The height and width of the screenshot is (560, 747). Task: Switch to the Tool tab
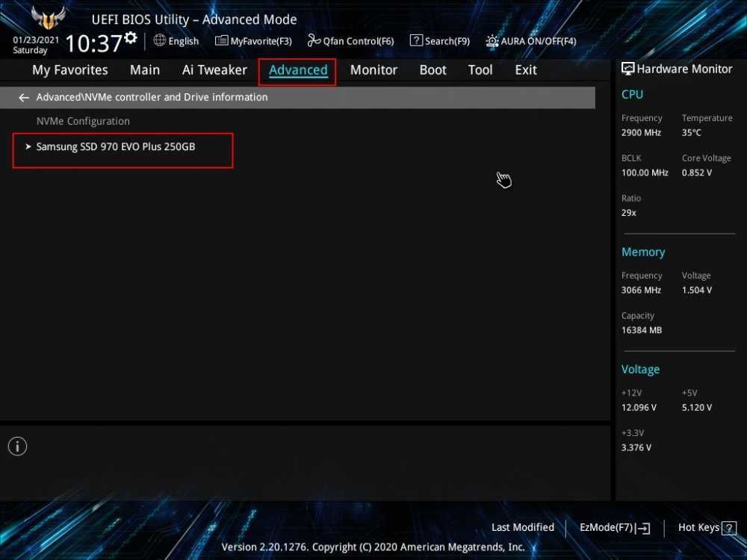point(480,70)
